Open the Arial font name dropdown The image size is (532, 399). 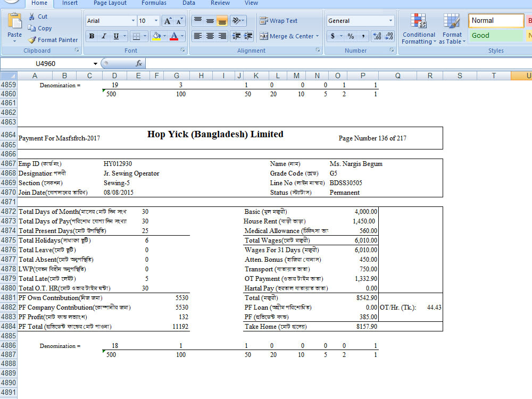133,21
